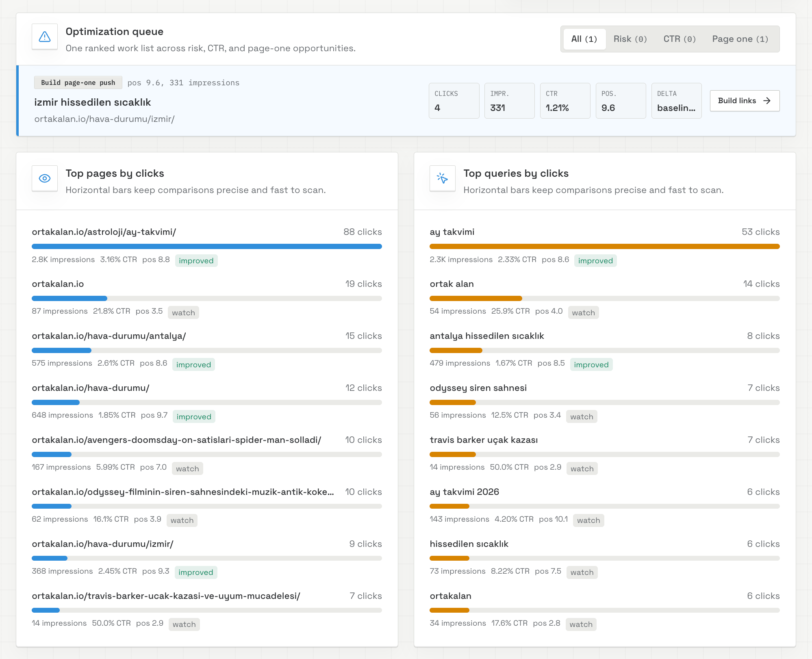Image resolution: width=812 pixels, height=659 pixels.
Task: Click the watch badge on ay takvimi 2026
Action: (x=588, y=520)
